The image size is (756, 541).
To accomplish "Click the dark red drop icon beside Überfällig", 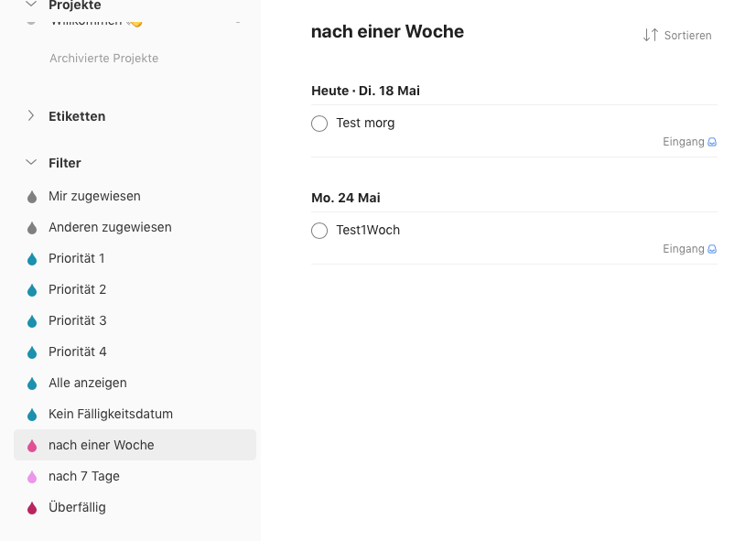I will pyautogui.click(x=32, y=508).
